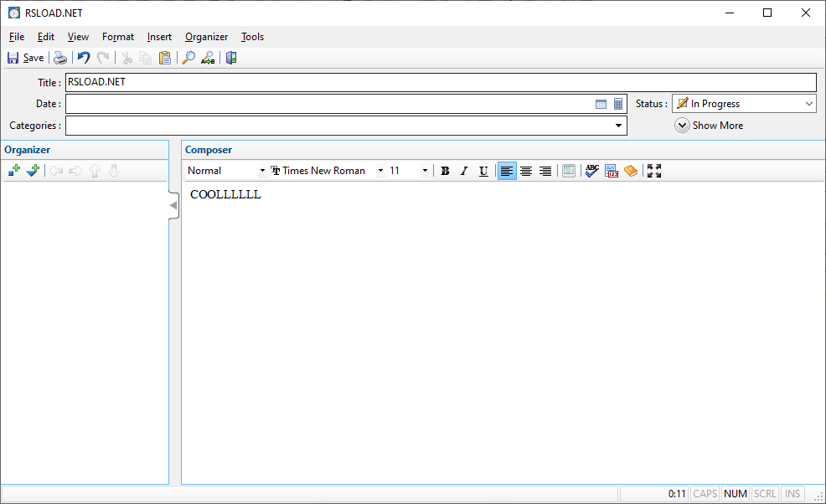Screen dimensions: 826x504
Task: Open Times New Roman font dropdown
Action: [380, 171]
